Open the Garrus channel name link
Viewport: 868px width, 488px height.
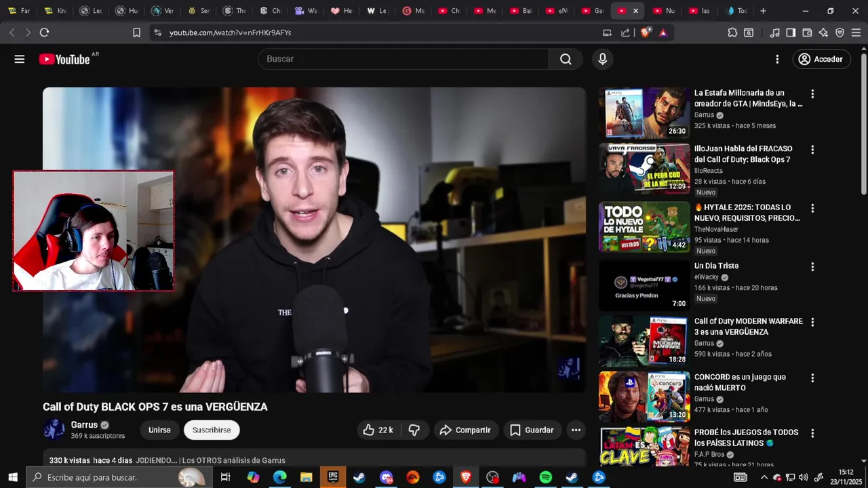click(x=84, y=425)
